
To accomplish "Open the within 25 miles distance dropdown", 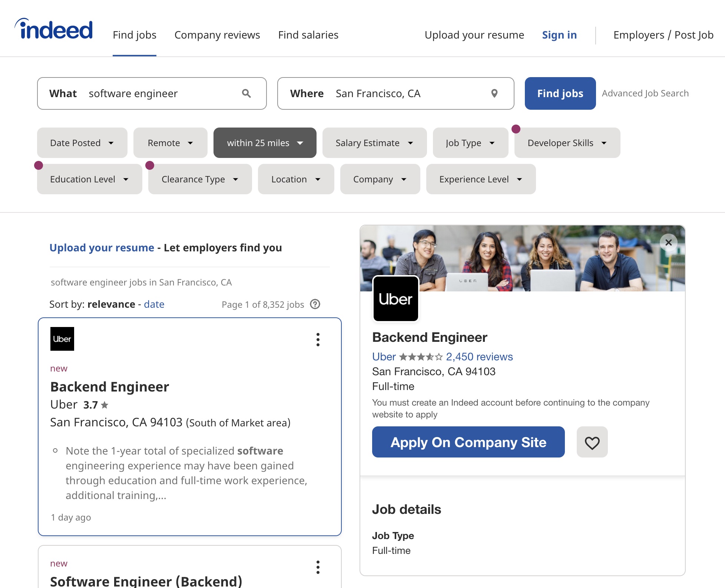I will click(x=265, y=143).
